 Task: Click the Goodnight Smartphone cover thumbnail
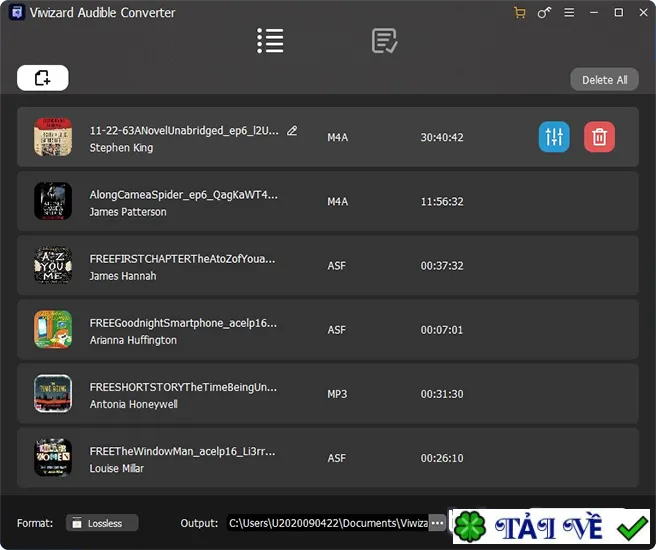(x=53, y=329)
